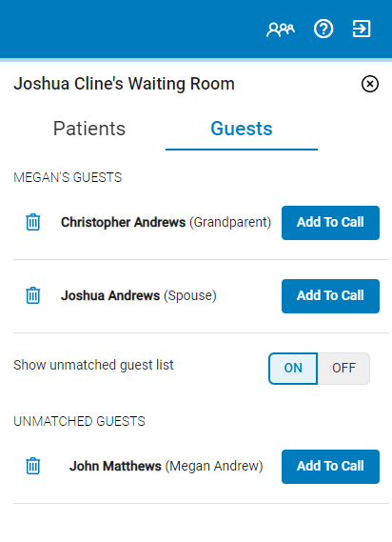Viewport: 392px width, 542px height.
Task: Click the exit sign-out icon
Action: coord(362,29)
